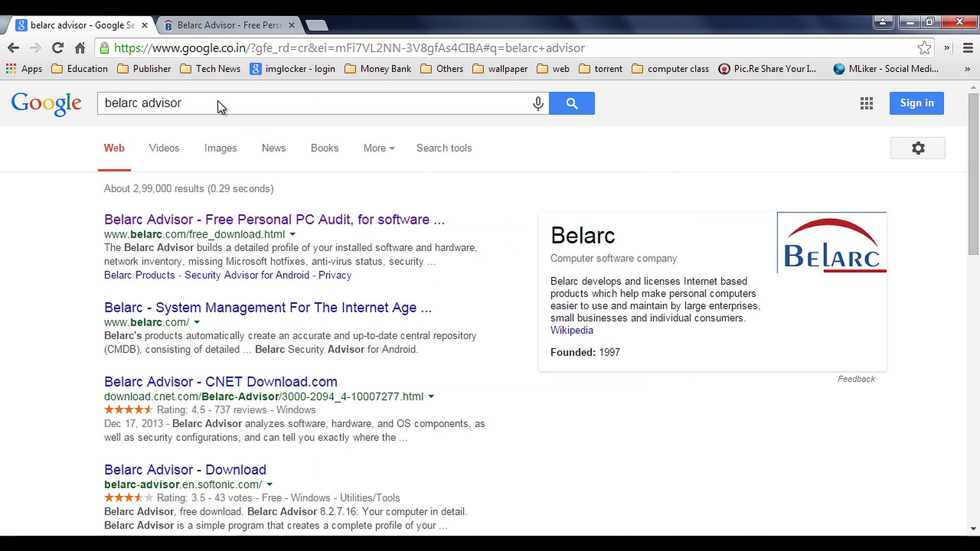Screen dimensions: 980x551
Task: Open dropdown arrow beside CNET result URL
Action: coord(431,397)
